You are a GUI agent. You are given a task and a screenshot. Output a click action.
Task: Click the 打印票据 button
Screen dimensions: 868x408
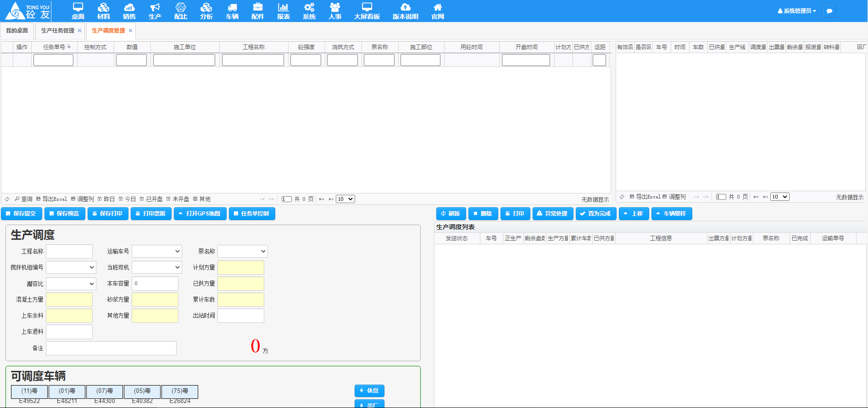pos(151,214)
